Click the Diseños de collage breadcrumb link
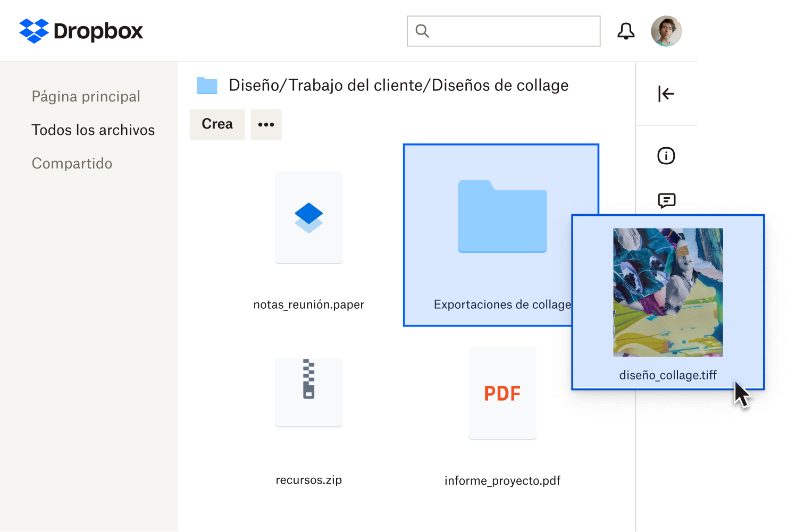Viewport: 796px width, 532px height. 500,85
